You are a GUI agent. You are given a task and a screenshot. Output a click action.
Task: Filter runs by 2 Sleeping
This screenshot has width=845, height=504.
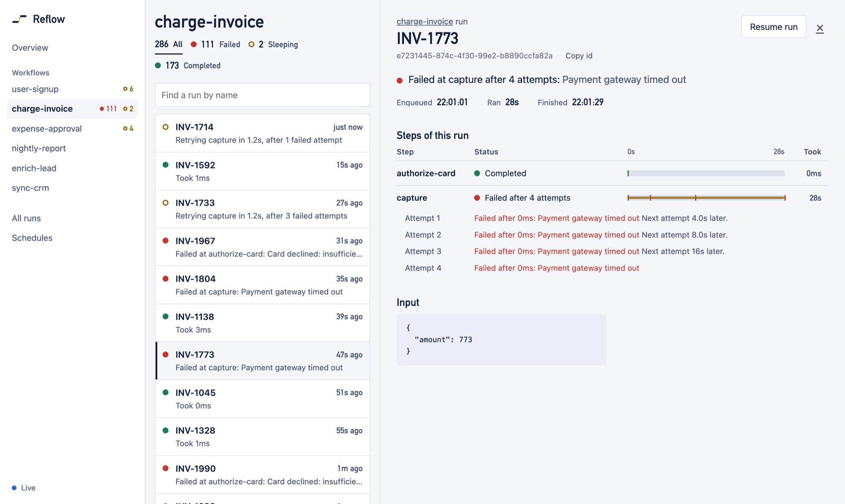(x=273, y=44)
